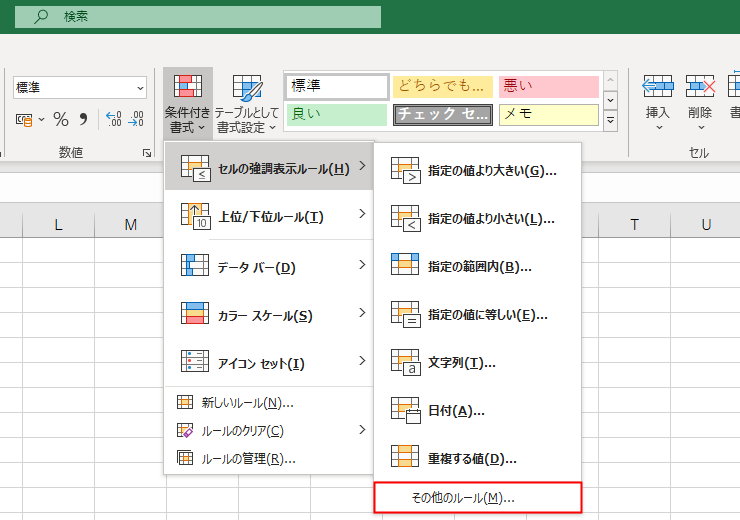Viewport: 740px width, 520px height.
Task: Apply the どちらでも... cell style
Action: tap(443, 87)
